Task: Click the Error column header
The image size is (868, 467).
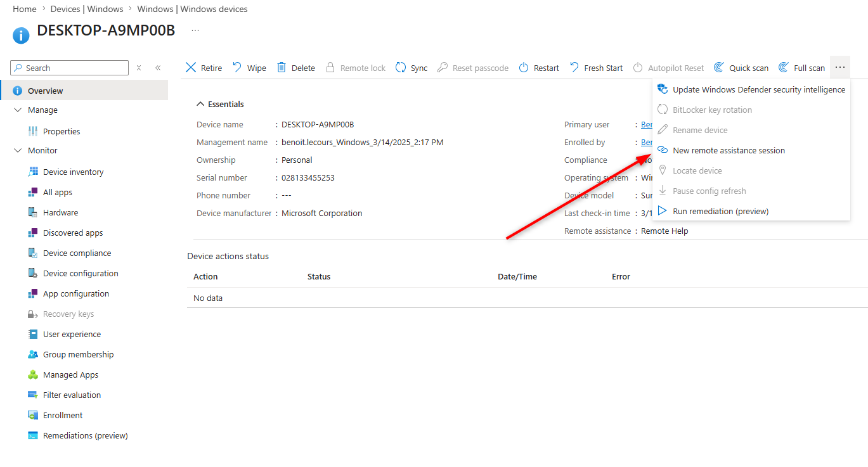Action: tap(621, 276)
